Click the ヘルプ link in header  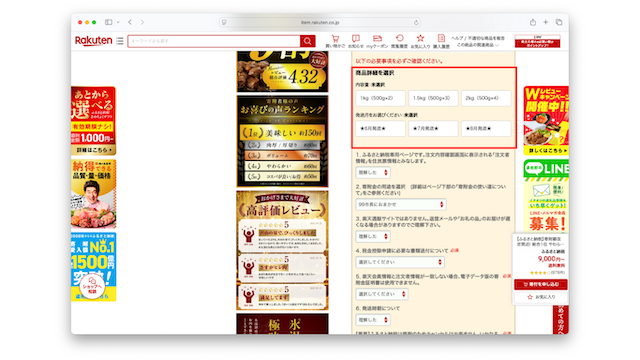pyautogui.click(x=457, y=38)
